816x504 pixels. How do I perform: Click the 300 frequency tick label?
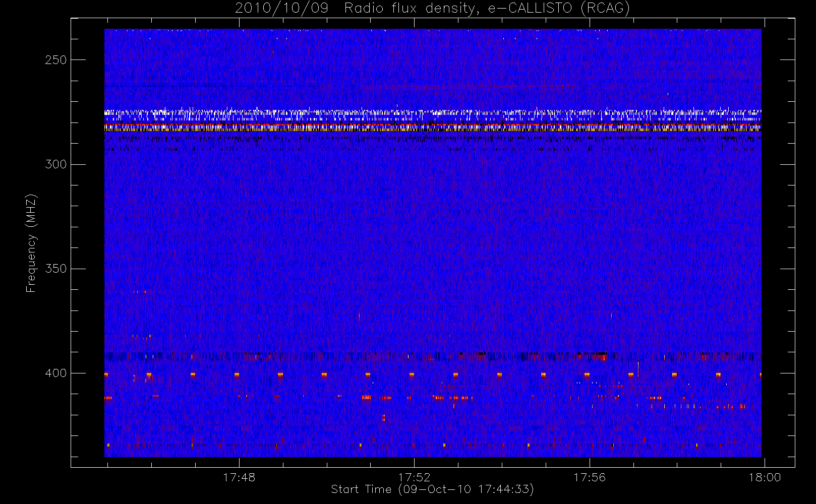coord(55,164)
